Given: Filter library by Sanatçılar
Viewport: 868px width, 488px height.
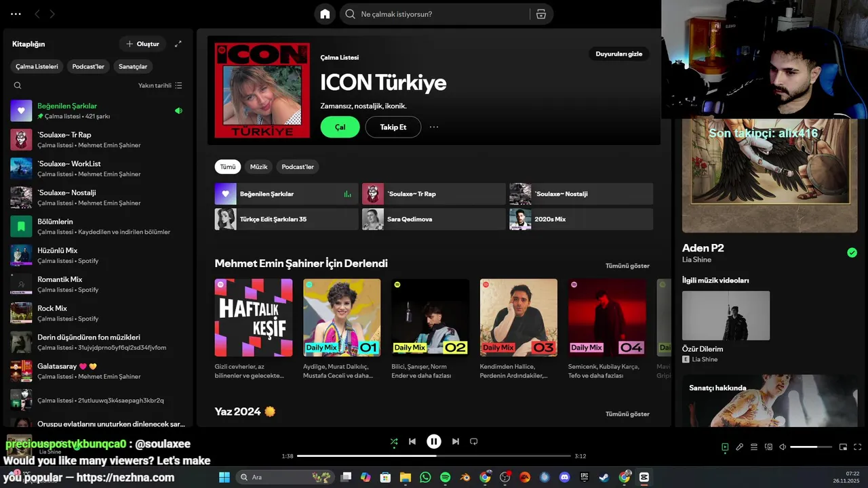Looking at the screenshot, I should [x=133, y=66].
